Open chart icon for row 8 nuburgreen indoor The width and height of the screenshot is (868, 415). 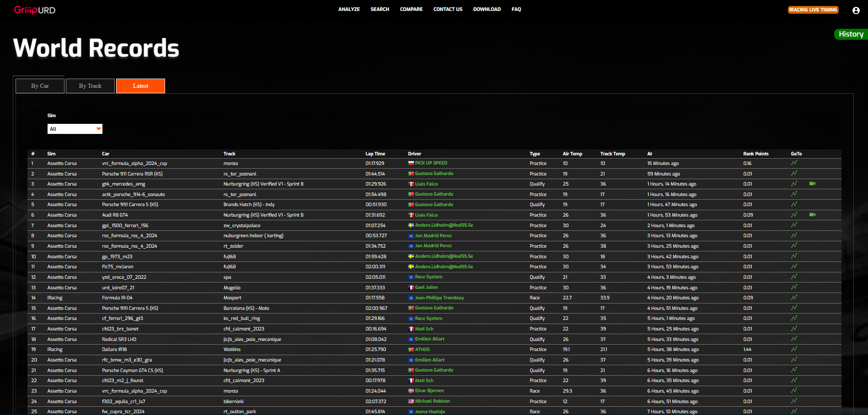point(794,235)
